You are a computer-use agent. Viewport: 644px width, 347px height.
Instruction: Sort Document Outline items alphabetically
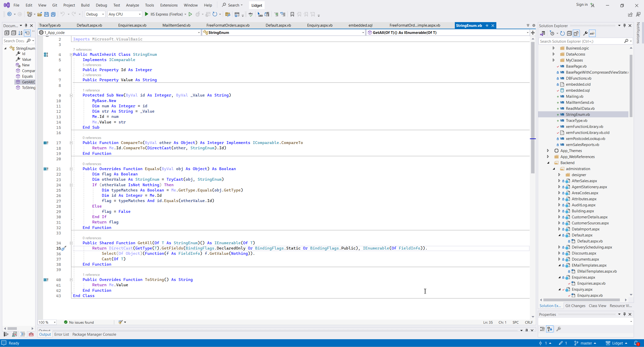[x=20, y=33]
